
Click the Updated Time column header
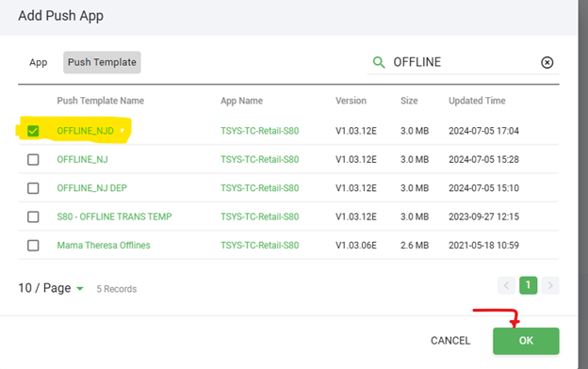click(477, 101)
